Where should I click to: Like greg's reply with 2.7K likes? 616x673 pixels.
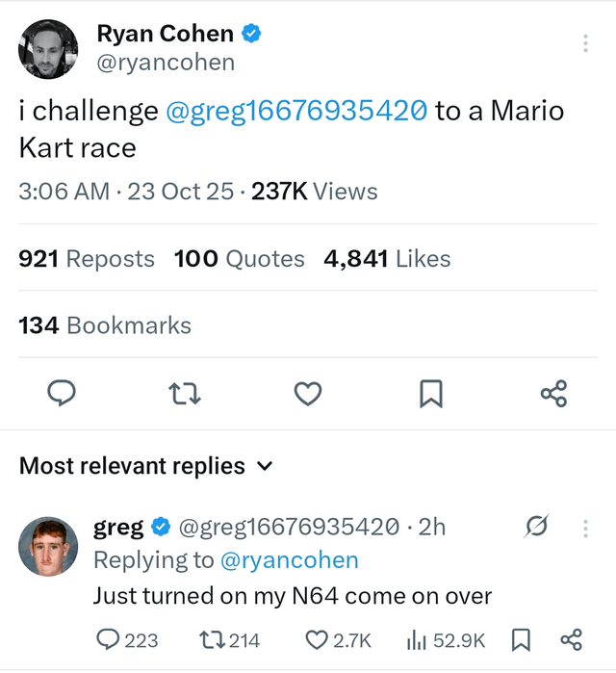pos(317,639)
